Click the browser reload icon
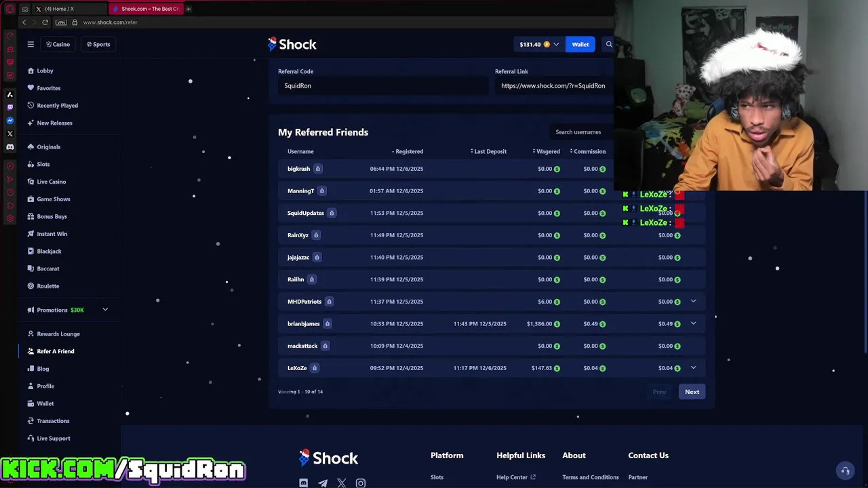868x488 pixels. (x=45, y=22)
